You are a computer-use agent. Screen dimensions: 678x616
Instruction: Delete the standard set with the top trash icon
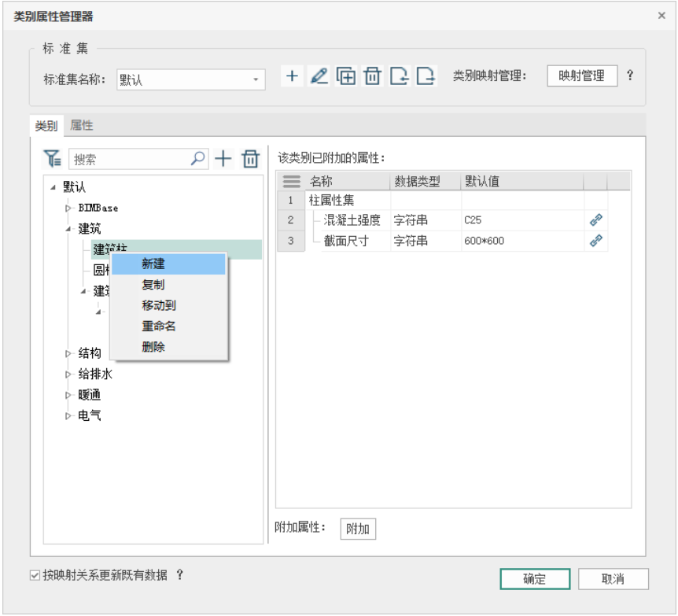pyautogui.click(x=373, y=76)
